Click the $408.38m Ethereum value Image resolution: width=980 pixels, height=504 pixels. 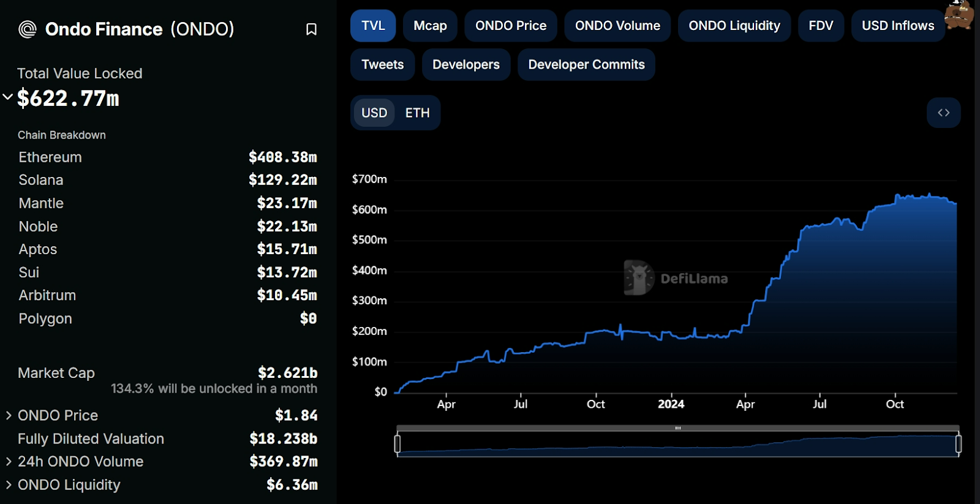tap(283, 157)
